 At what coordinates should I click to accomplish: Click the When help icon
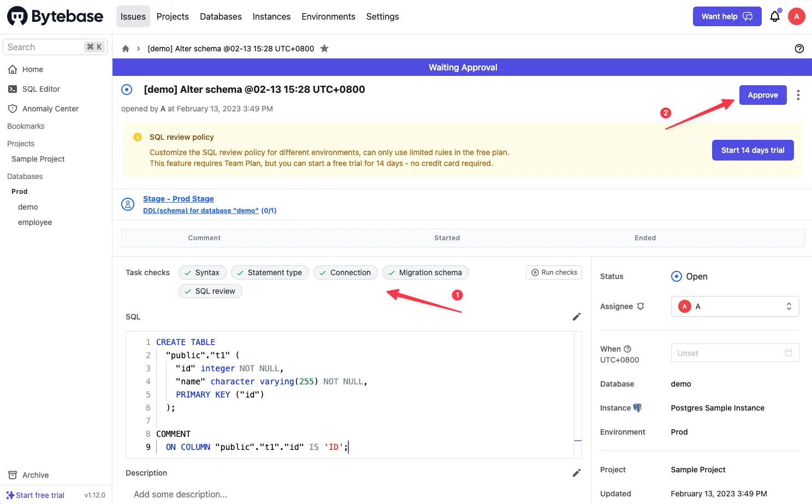point(627,349)
